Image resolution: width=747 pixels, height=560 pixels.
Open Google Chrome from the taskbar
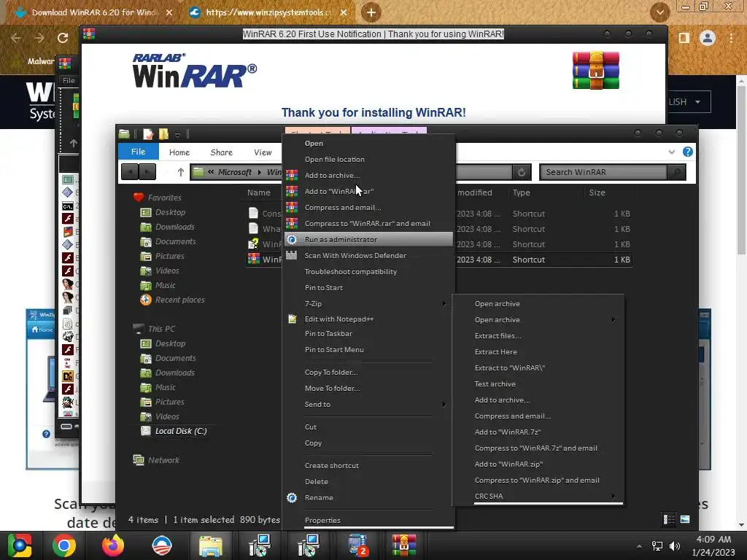click(x=64, y=545)
